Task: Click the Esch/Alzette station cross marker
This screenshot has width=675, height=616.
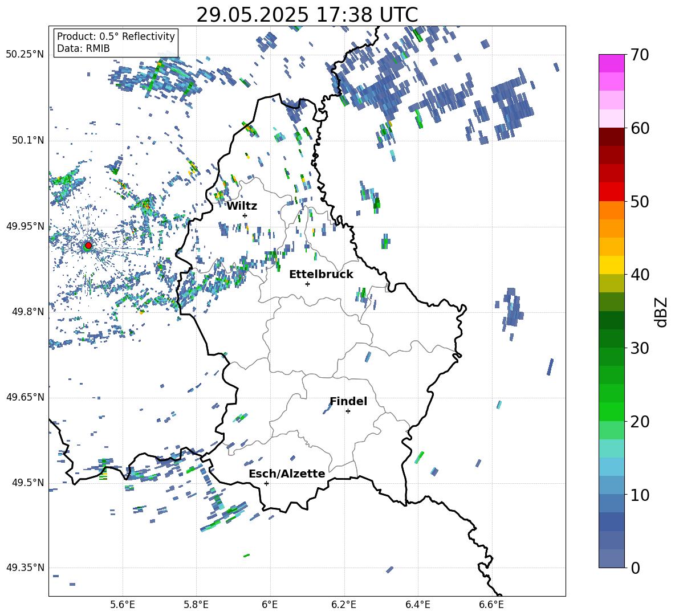Action: coord(266,483)
